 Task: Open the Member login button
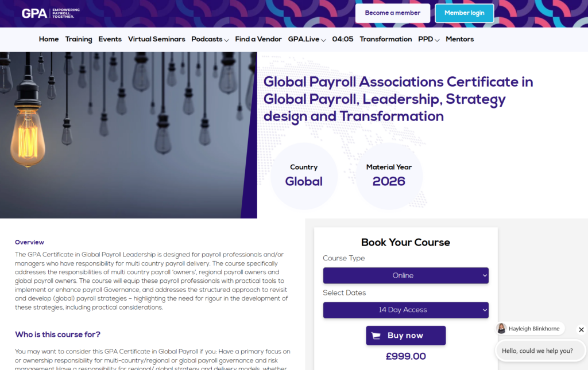point(464,13)
